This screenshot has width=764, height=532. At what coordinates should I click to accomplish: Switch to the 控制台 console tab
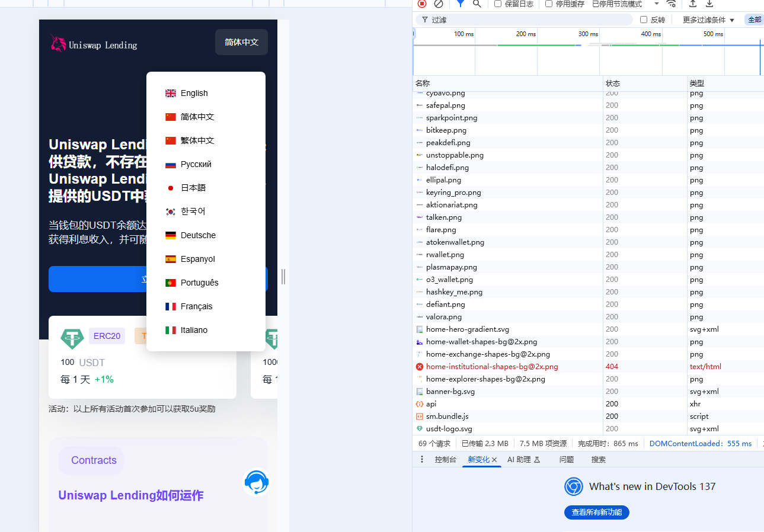[x=445, y=460]
